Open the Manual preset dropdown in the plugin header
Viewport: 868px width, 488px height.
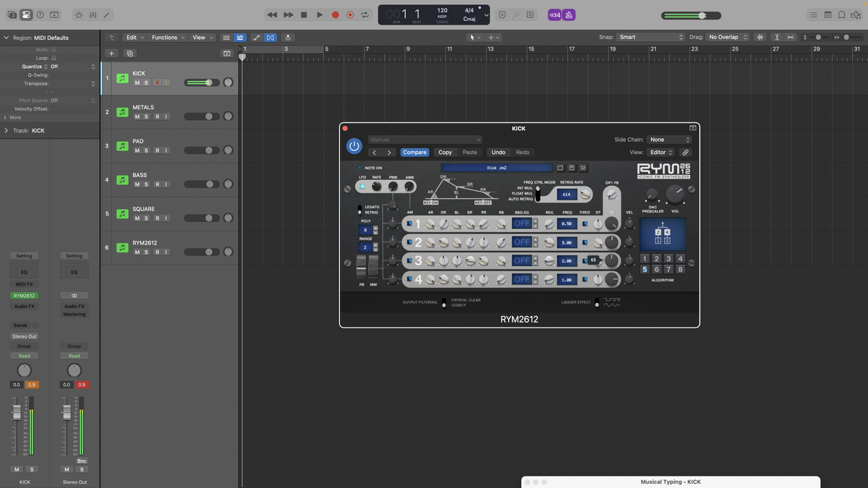[425, 140]
